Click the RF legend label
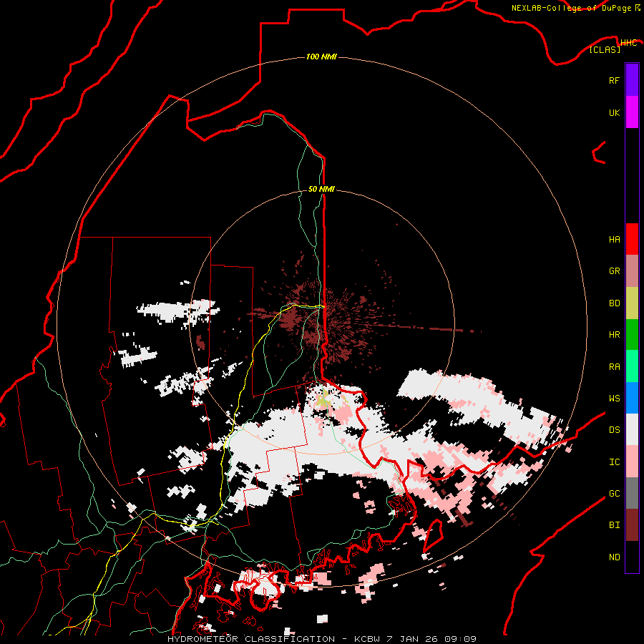This screenshot has height=644, width=644. click(614, 81)
